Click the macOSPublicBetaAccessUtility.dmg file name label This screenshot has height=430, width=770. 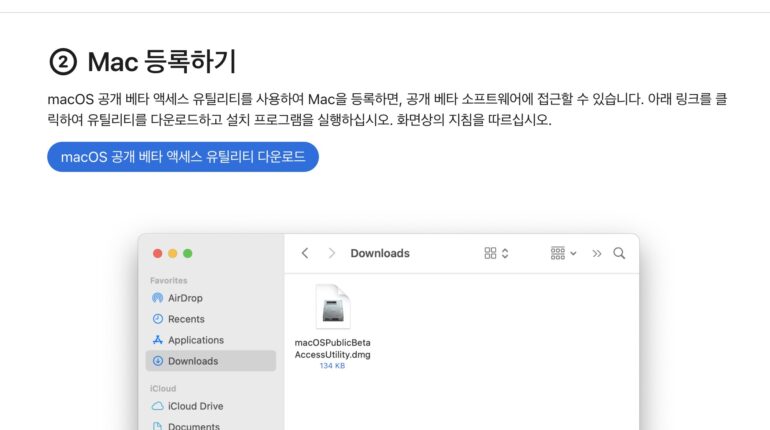[332, 349]
